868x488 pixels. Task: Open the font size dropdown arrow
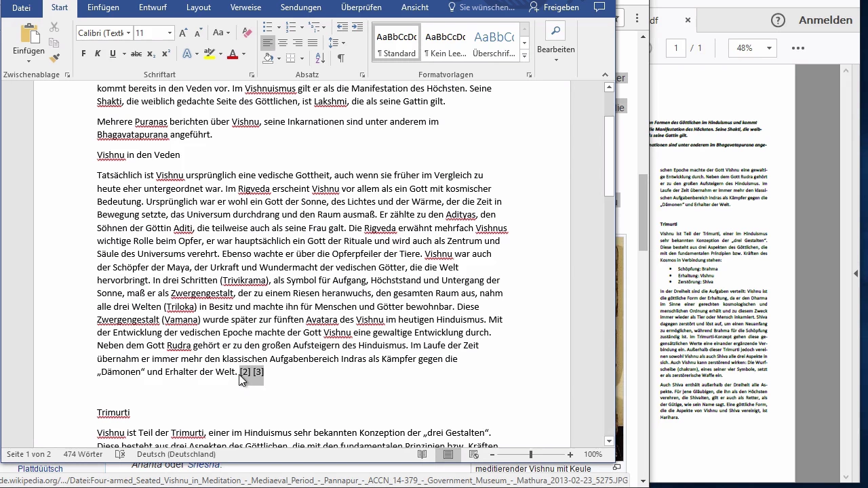pyautogui.click(x=170, y=33)
